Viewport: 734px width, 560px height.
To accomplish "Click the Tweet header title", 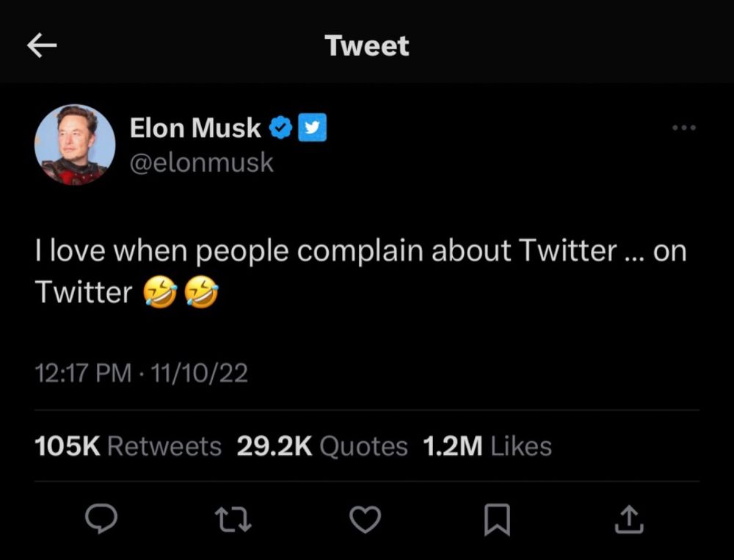I will 367,46.
